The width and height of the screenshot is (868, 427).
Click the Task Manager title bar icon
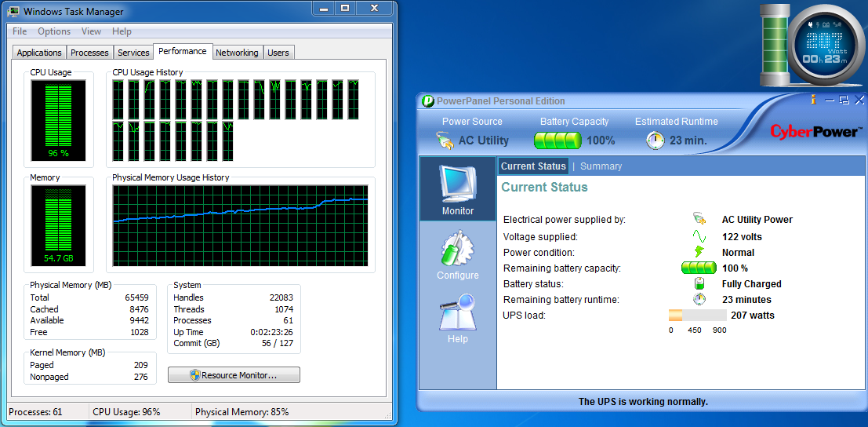point(14,12)
